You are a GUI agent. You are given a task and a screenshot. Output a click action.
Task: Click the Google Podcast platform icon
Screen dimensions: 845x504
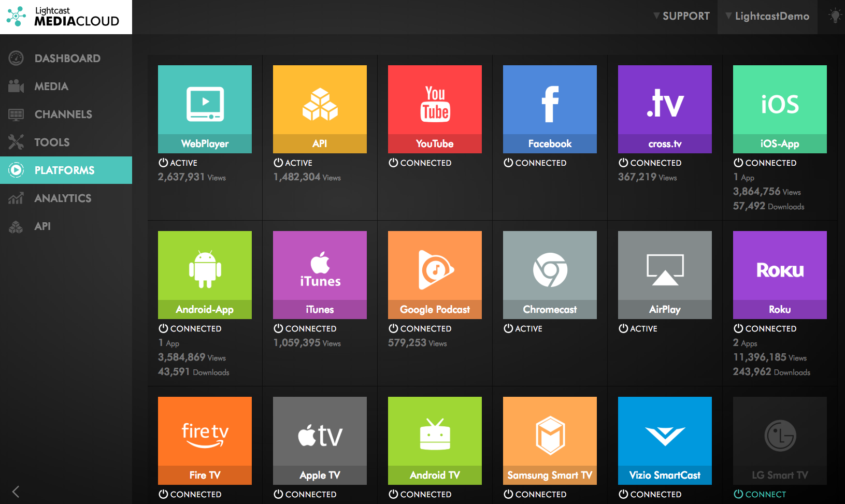click(x=435, y=275)
